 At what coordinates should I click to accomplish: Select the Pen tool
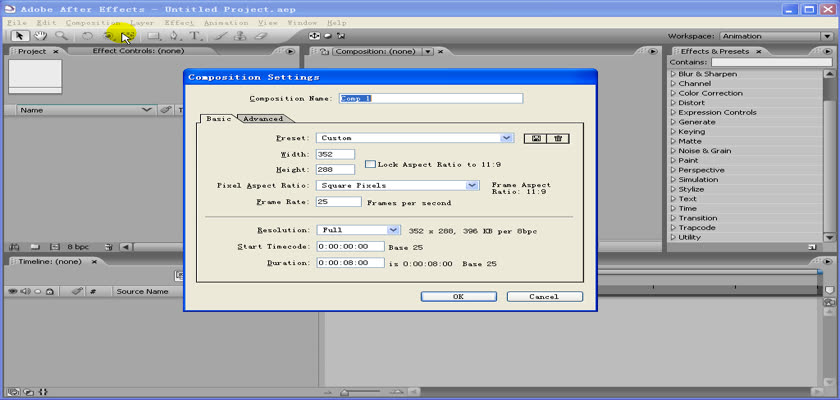174,36
